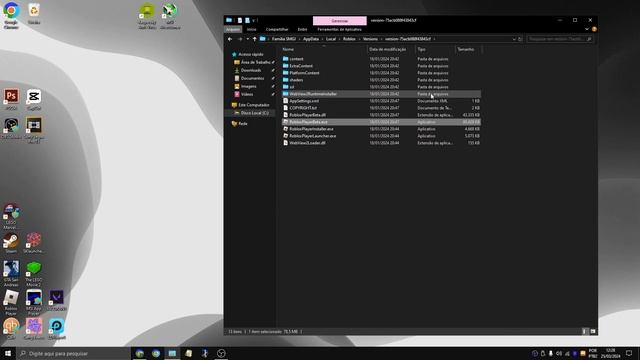
Task: Click the Windows taskbar search box
Action: (x=73, y=353)
